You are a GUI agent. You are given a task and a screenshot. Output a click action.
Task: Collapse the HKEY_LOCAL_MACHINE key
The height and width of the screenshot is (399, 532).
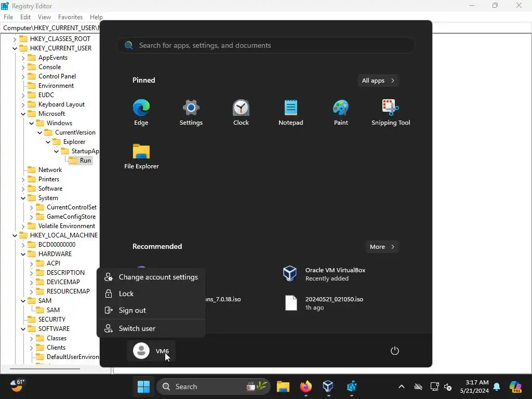(x=15, y=235)
